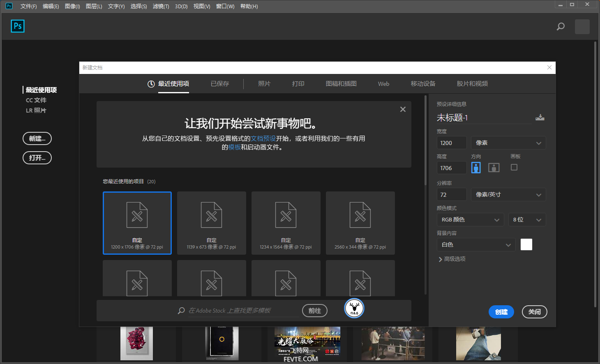Viewport: 600px width, 364px height.
Task: Open the RGB color mode dropdown
Action: pyautogui.click(x=470, y=220)
